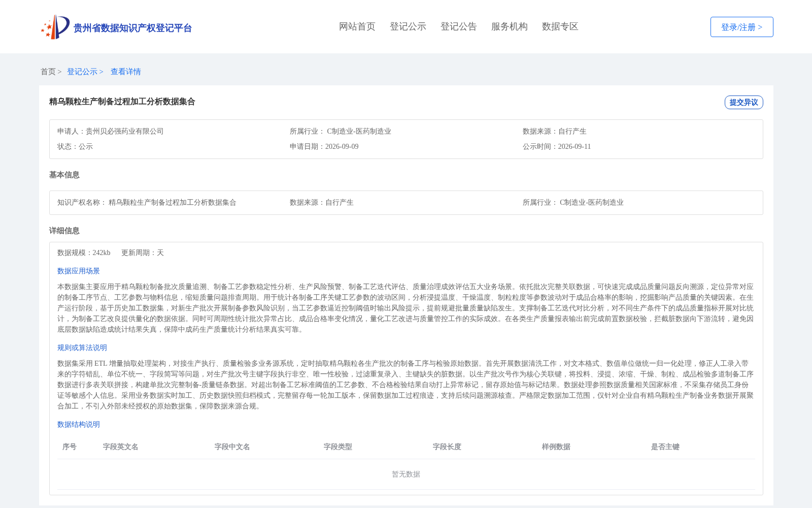Screen dimensions: 812x508
Task: Click 字段类型 column header
Action: click(338, 447)
